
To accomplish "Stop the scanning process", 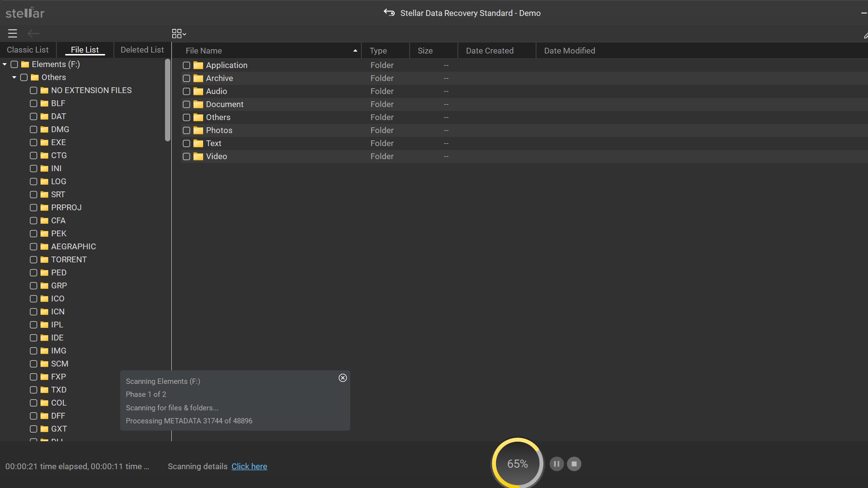I will tap(574, 463).
